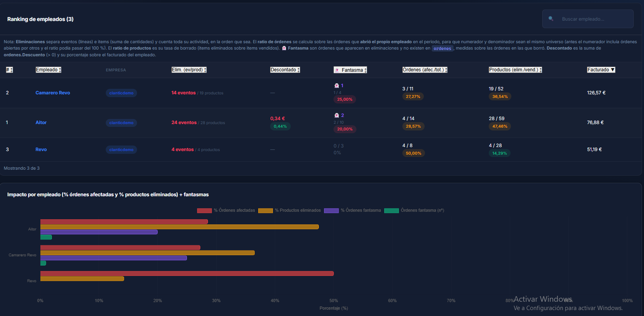Toggle Órdenes fantasma (nº) legend swatch
Viewport: 644px width, 316px height.
(x=391, y=211)
